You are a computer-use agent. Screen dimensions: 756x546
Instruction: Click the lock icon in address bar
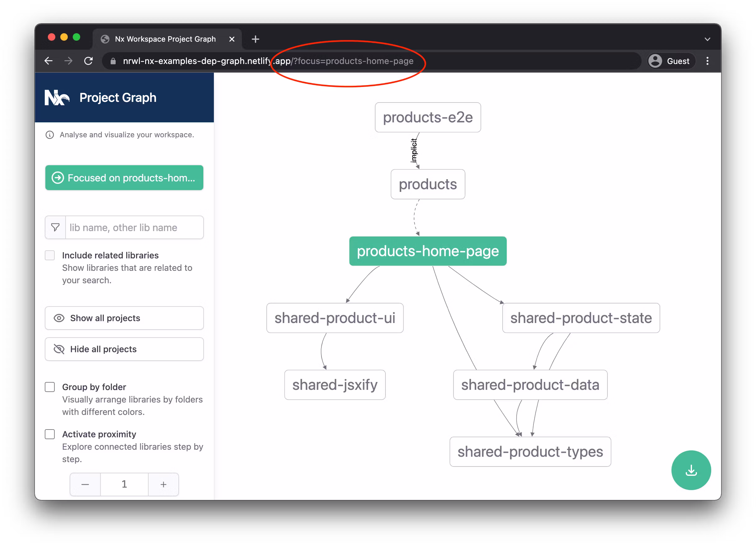coord(113,61)
